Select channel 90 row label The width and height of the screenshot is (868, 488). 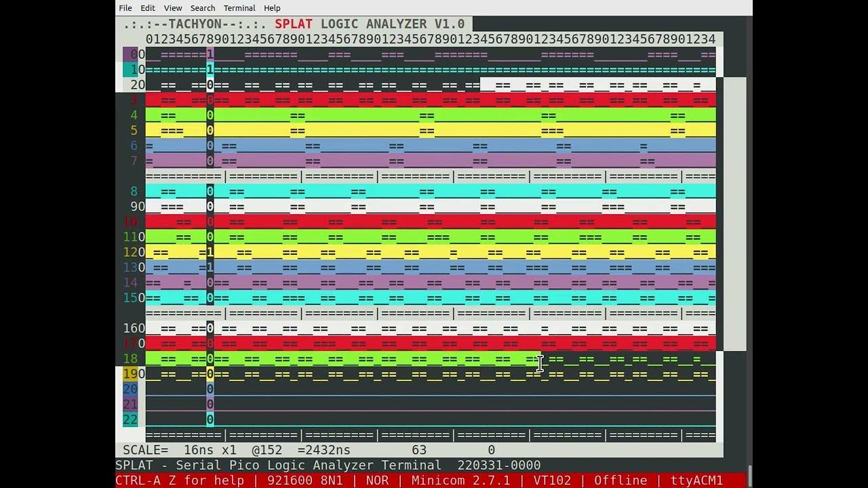(138, 206)
